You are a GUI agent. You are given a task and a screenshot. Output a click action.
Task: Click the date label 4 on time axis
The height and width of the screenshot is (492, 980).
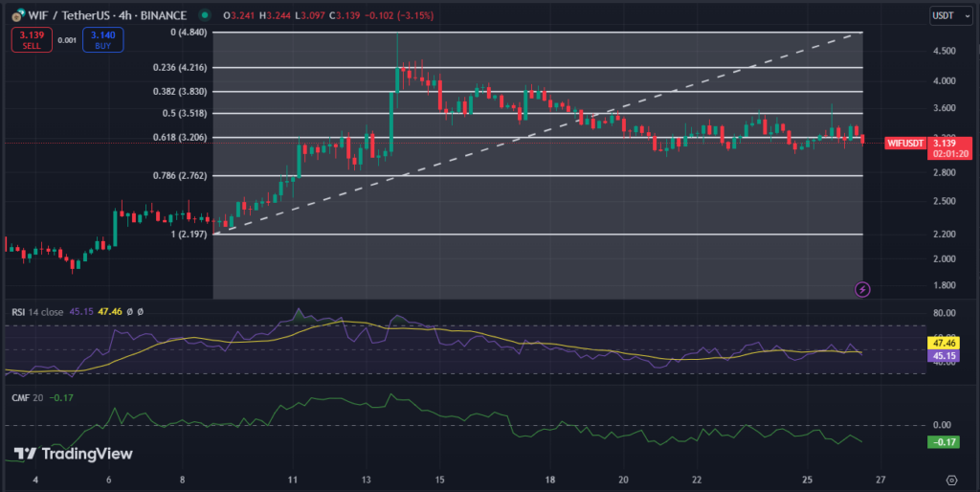coord(35,481)
